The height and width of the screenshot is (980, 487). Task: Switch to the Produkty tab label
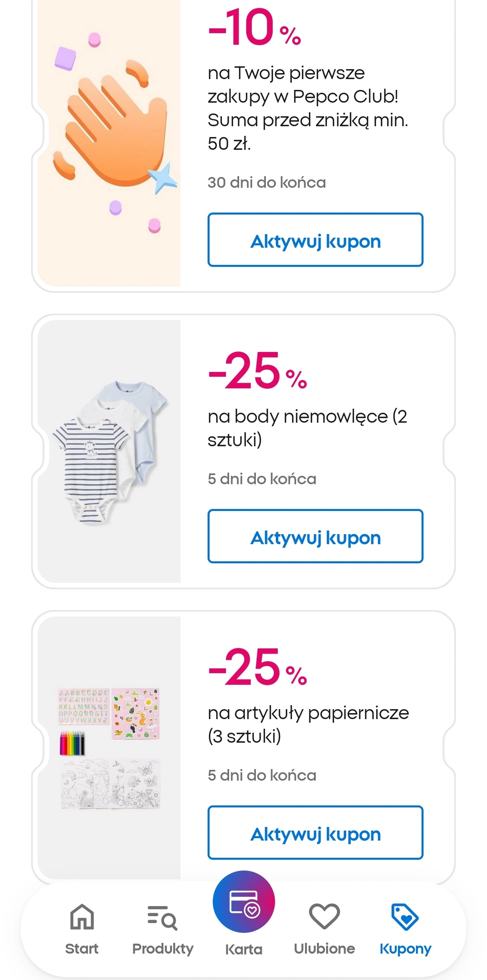(x=163, y=948)
